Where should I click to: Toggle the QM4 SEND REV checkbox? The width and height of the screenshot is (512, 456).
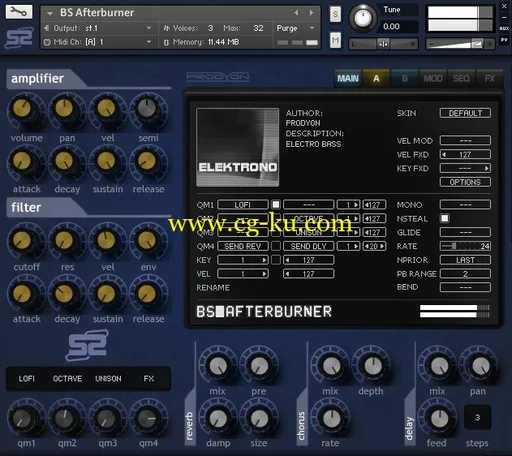(276, 246)
